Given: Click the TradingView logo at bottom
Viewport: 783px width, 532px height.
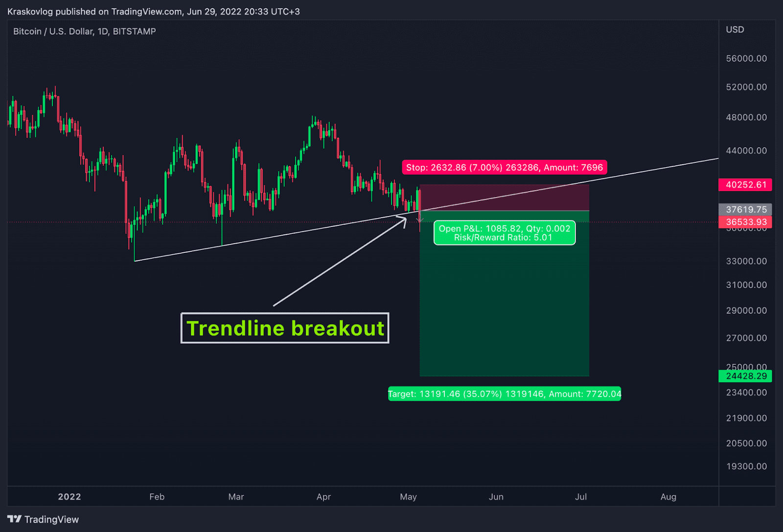Looking at the screenshot, I should coord(43,519).
